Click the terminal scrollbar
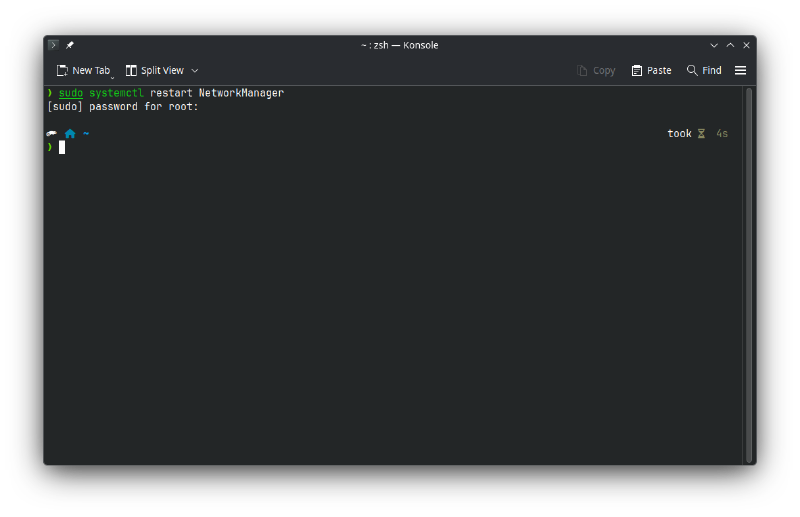The width and height of the screenshot is (800, 517). pyautogui.click(x=748, y=270)
